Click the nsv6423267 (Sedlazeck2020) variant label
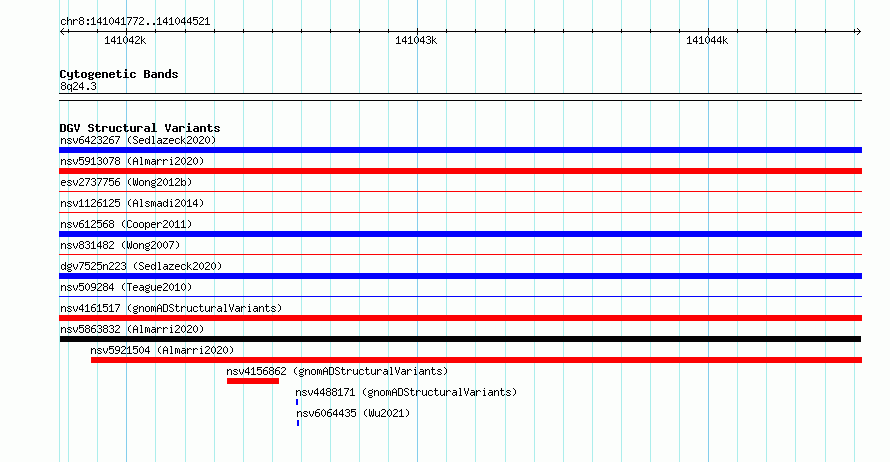 point(138,140)
